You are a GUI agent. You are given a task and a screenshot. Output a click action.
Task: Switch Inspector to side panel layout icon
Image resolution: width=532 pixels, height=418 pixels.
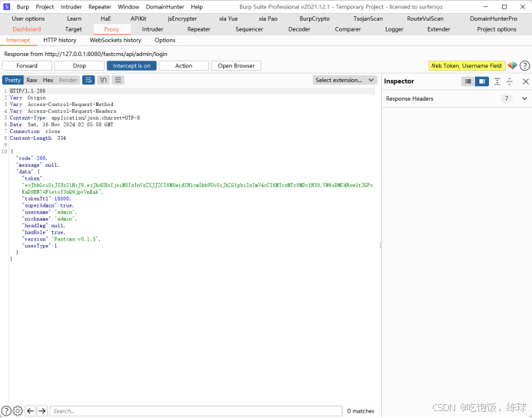482,81
